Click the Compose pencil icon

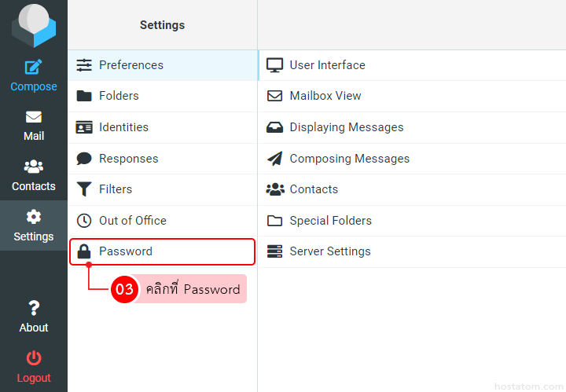(x=33, y=68)
